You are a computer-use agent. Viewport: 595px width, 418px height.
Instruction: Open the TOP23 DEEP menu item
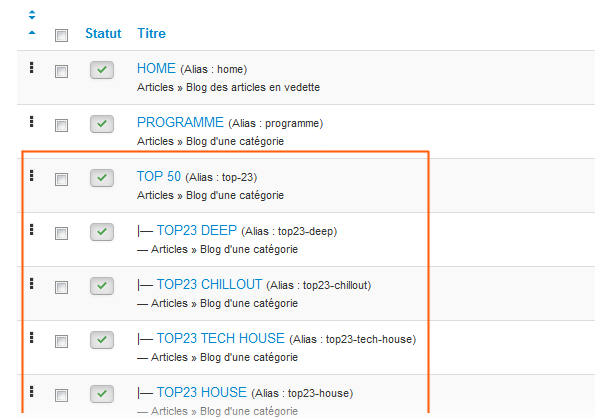197,231
